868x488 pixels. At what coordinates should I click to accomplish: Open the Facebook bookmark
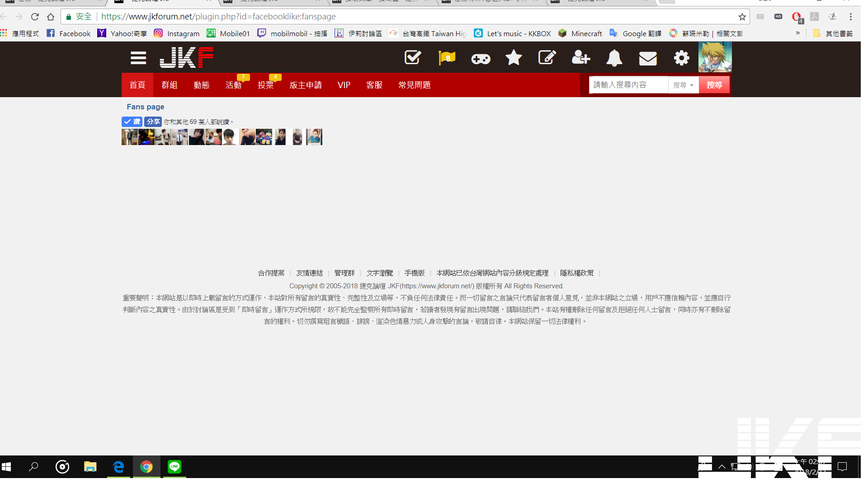[x=69, y=33]
